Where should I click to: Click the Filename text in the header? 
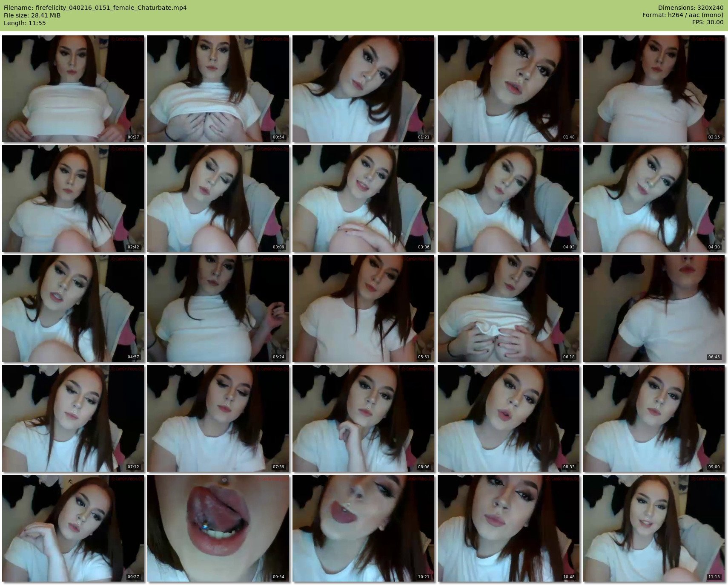pos(95,8)
